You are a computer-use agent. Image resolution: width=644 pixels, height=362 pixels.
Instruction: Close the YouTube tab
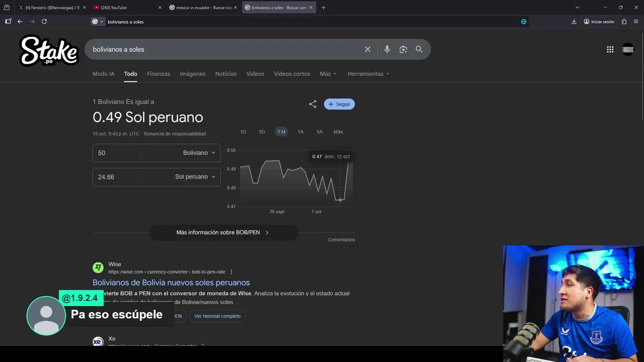[x=160, y=8]
